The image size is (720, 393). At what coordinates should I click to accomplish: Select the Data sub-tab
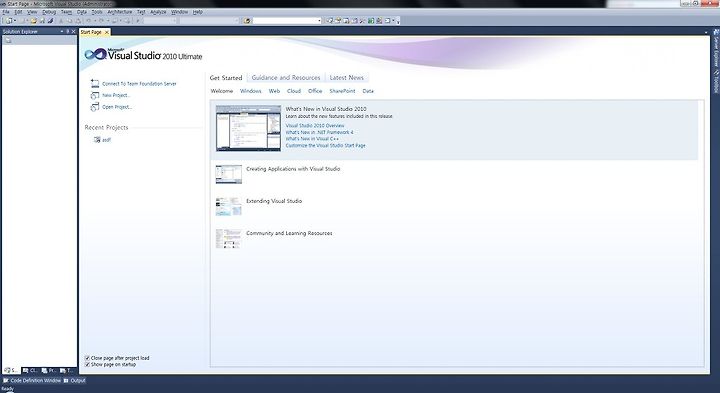click(x=368, y=91)
